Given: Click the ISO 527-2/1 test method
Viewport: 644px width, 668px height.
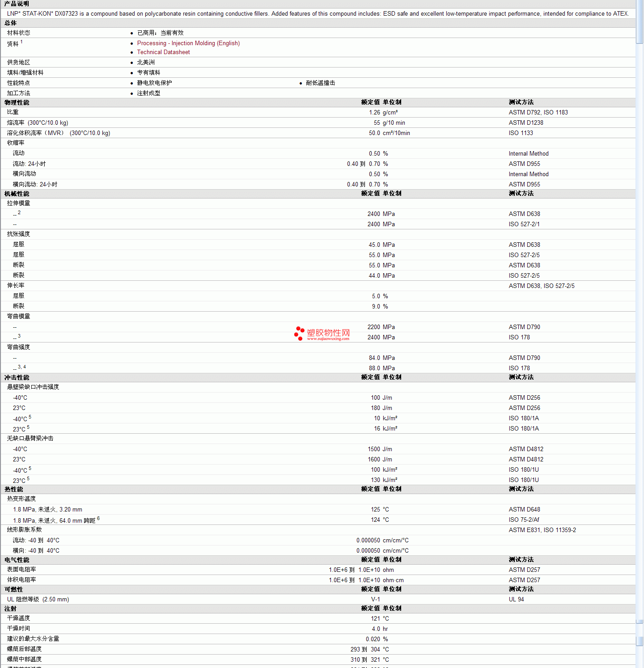Looking at the screenshot, I should 524,224.
